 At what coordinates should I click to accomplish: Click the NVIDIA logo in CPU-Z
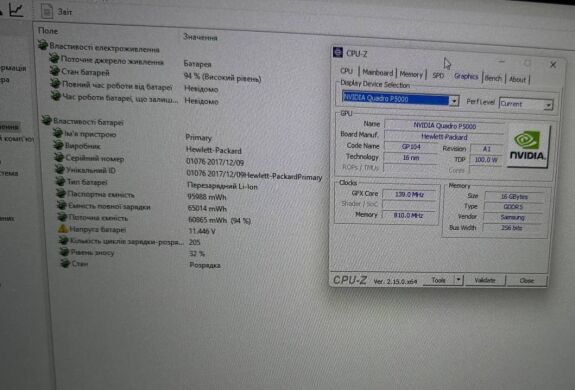pyautogui.click(x=527, y=146)
